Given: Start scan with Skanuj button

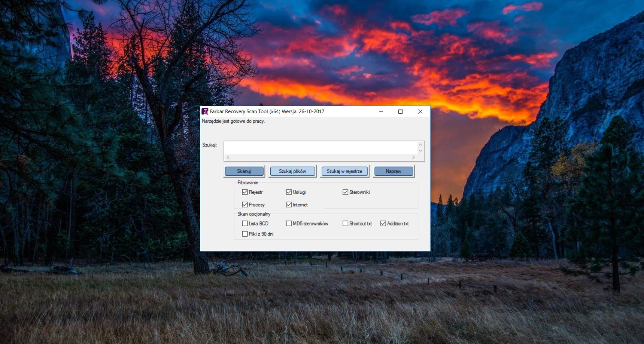Looking at the screenshot, I should pos(244,171).
